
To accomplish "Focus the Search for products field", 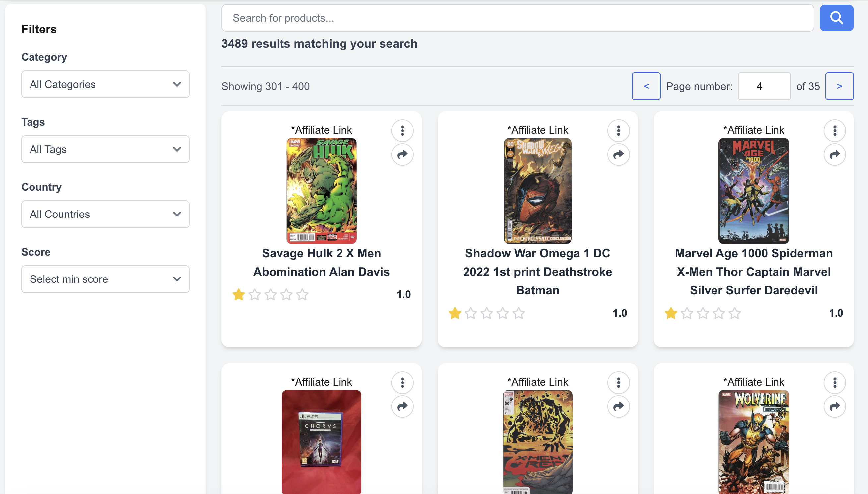I will click(517, 18).
